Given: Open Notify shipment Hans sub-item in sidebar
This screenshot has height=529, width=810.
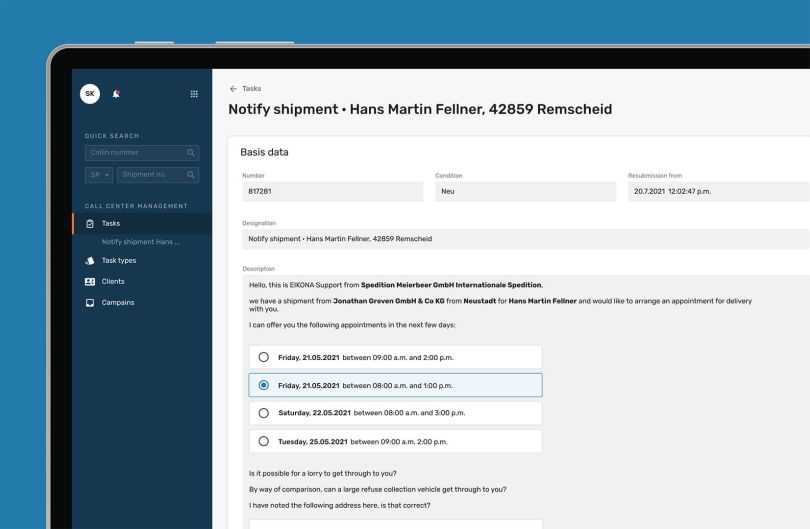Looking at the screenshot, I should click(x=141, y=242).
